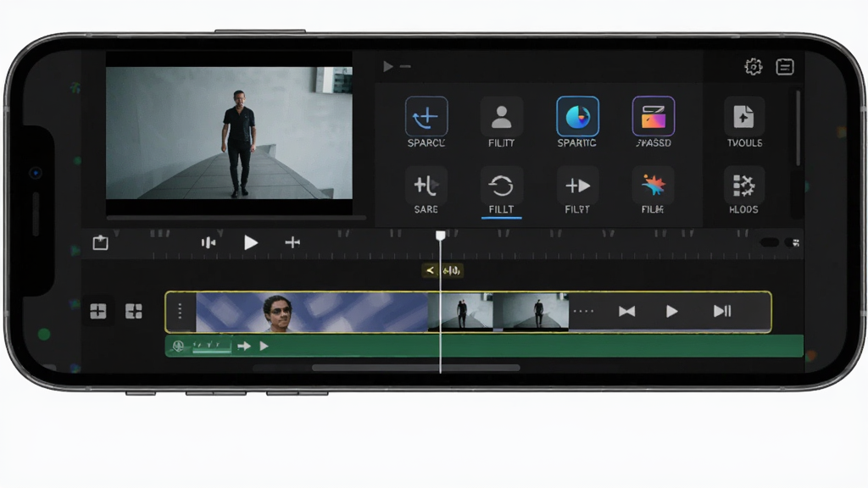Tap the horizontal dots inside the video clip
The height and width of the screenshot is (488, 868).
click(583, 312)
